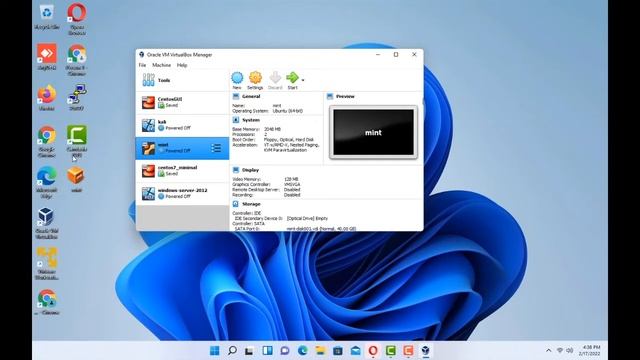Screen dimensions: 640x360
Task: Open the Tools entry in the sidebar
Action: [x=182, y=80]
